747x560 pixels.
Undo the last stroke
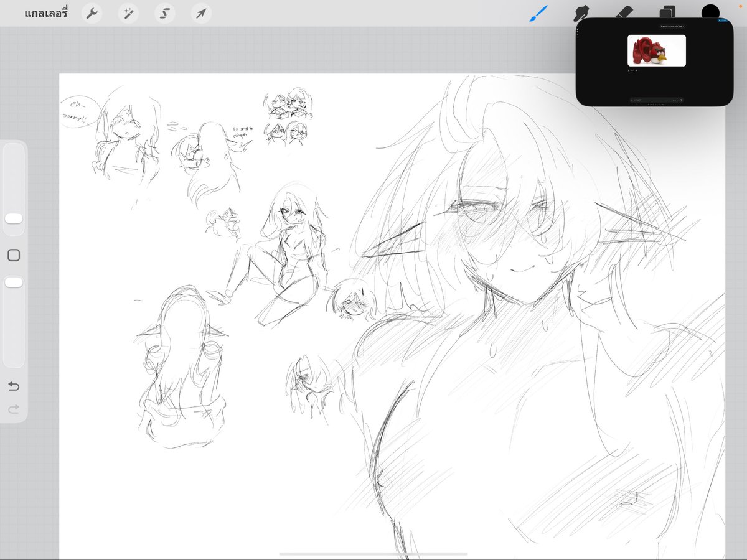[14, 386]
